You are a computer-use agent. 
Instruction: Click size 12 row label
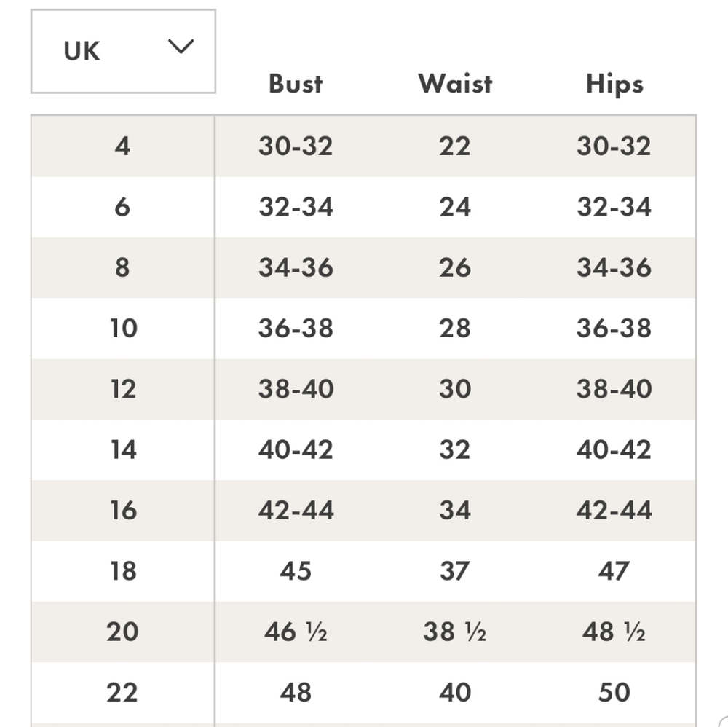click(x=123, y=389)
